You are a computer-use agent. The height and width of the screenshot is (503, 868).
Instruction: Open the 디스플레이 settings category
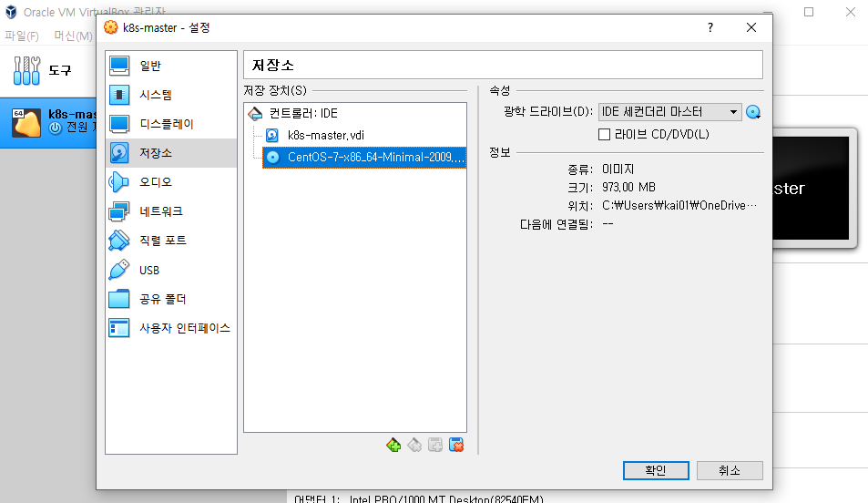click(171, 124)
